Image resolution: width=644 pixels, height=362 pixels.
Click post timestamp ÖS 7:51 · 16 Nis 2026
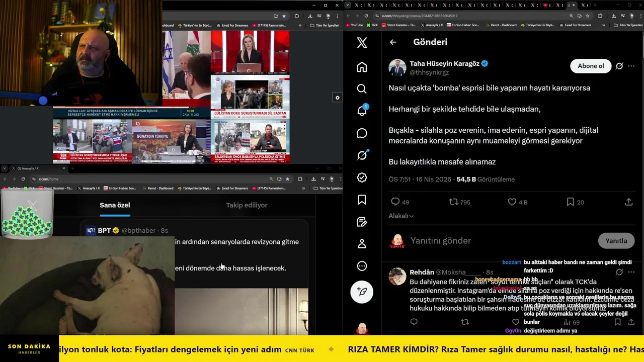point(420,179)
